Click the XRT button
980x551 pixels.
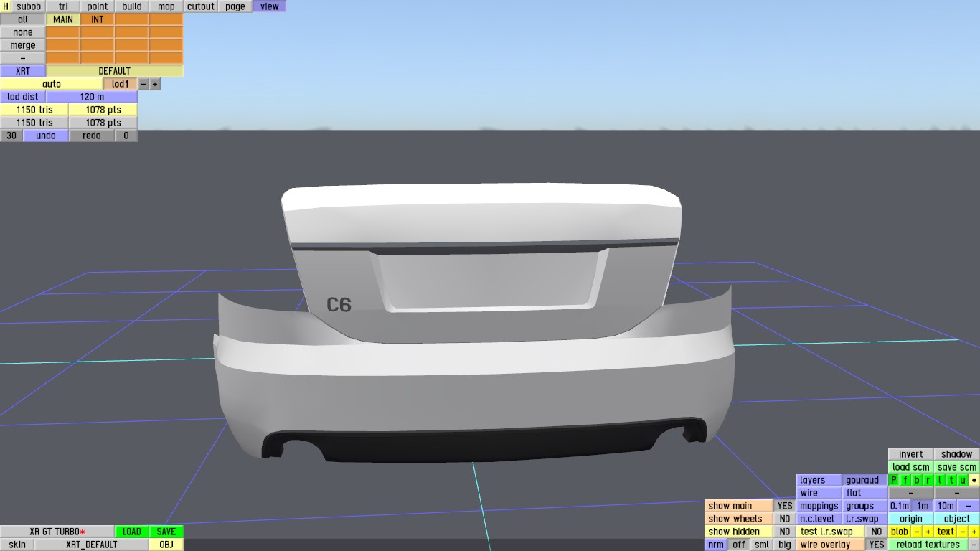coord(23,71)
